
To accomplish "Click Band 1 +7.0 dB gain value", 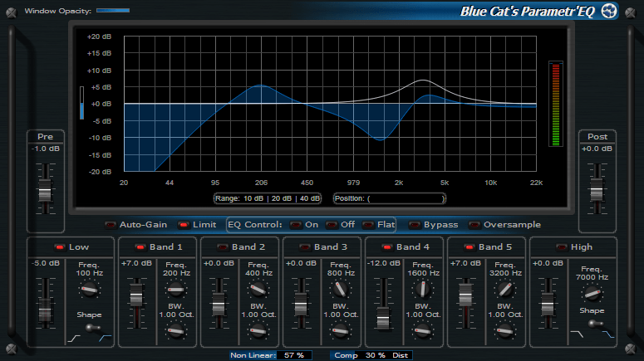I will tap(136, 263).
